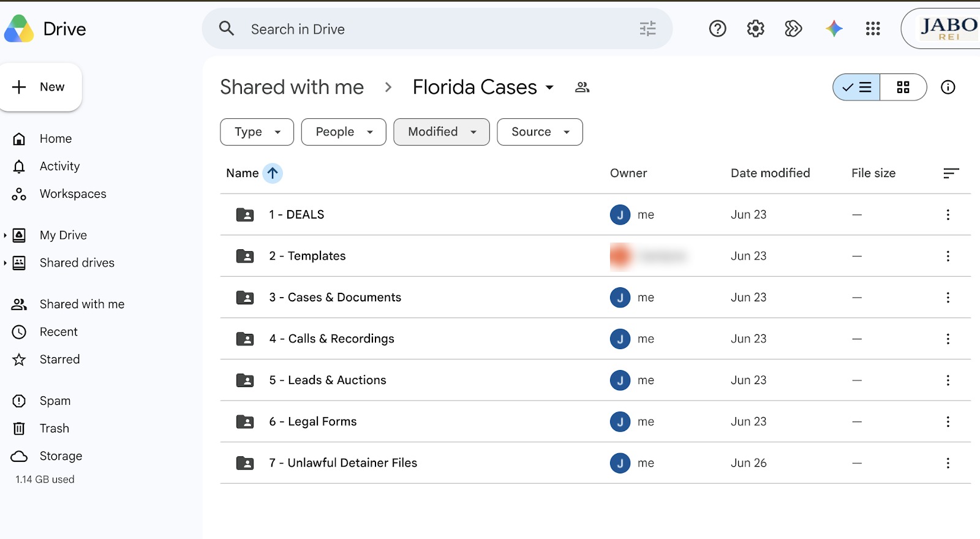
Task: Open the Settings gear icon
Action: (755, 29)
